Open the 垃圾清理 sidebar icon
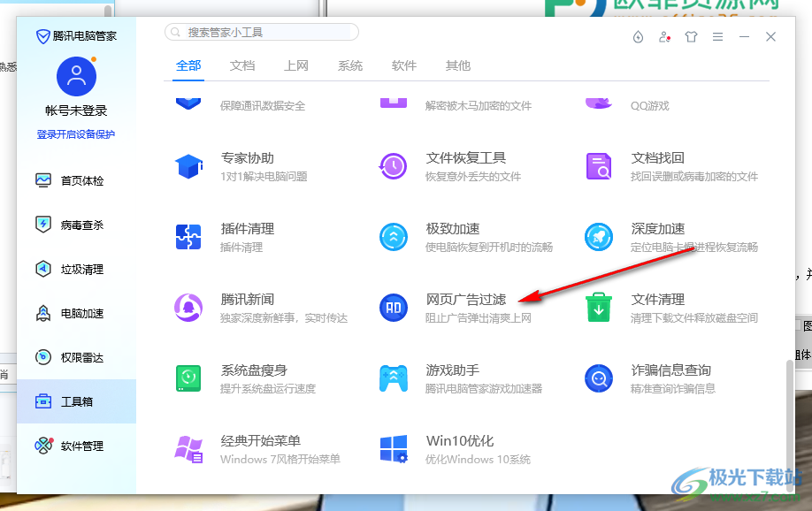This screenshot has width=812, height=511. pos(43,270)
